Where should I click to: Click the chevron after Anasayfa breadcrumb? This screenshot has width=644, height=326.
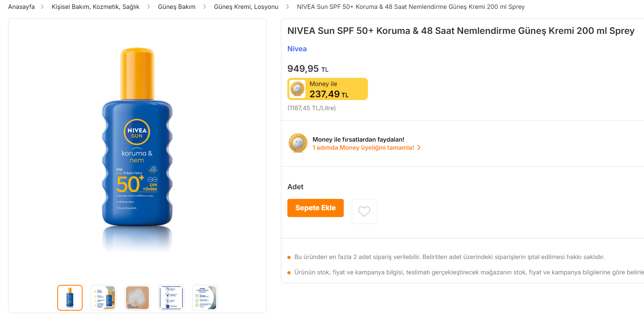tap(42, 7)
